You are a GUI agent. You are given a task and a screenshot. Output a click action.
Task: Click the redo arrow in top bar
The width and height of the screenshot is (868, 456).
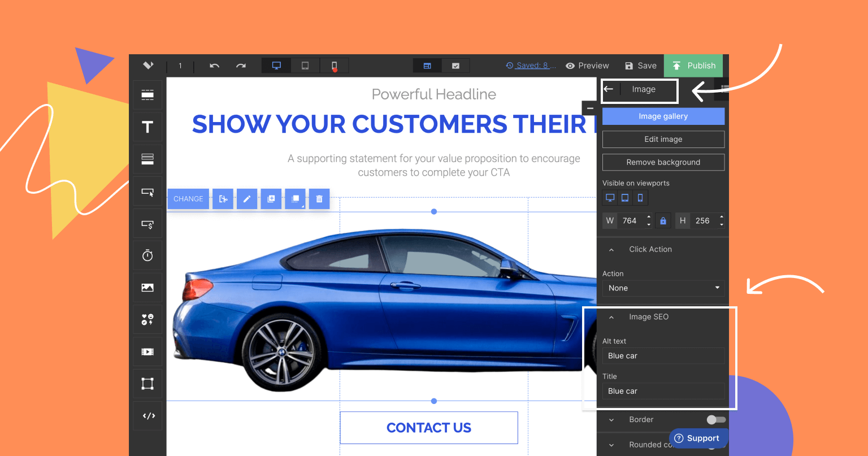241,66
